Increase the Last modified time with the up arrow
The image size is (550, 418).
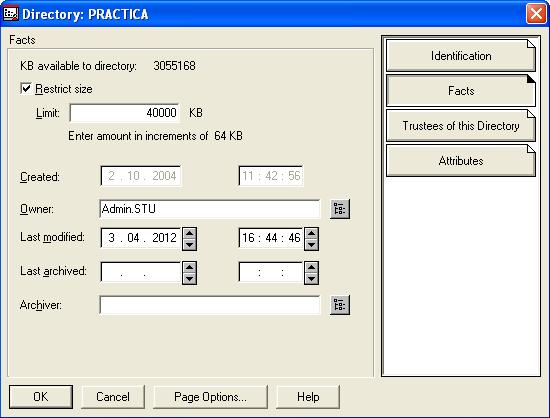311,233
